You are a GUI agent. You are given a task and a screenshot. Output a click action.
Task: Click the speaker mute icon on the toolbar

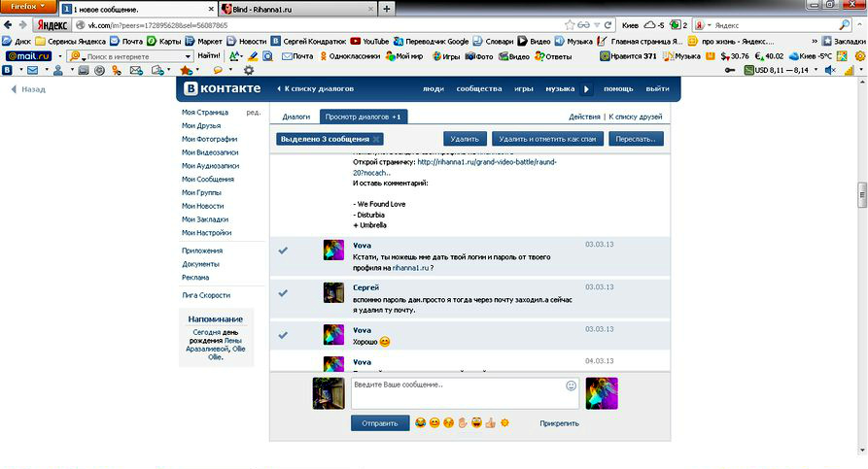830,70
